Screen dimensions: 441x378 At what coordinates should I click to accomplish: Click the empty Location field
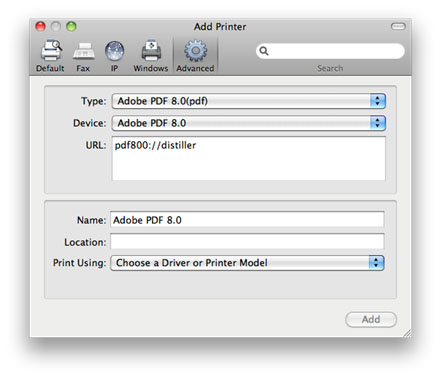point(247,241)
